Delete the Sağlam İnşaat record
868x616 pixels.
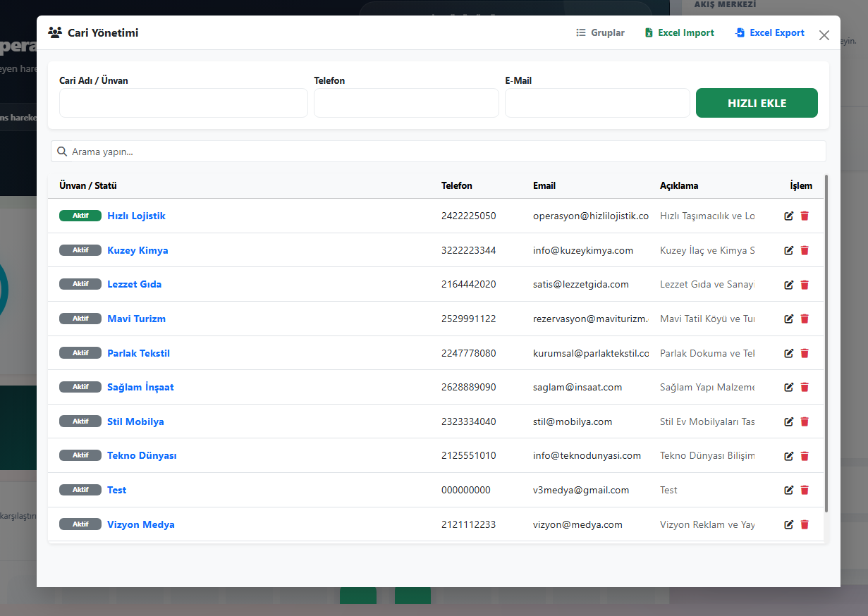(805, 387)
